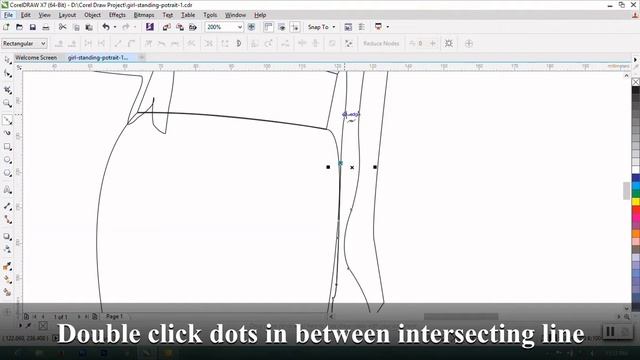Select the Freehand tool in the toolbox

pyautogui.click(x=7, y=120)
